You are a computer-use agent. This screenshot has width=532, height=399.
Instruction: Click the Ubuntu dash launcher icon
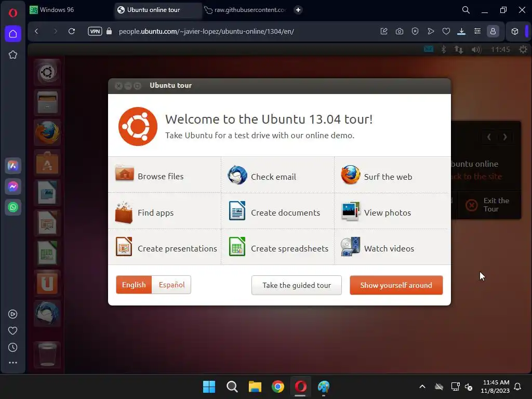[47, 72]
